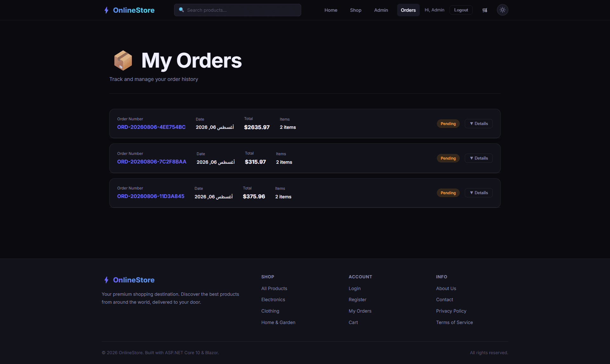This screenshot has height=364, width=610.
Task: Click 'Track and manage your order history' subtitle
Action: [154, 79]
